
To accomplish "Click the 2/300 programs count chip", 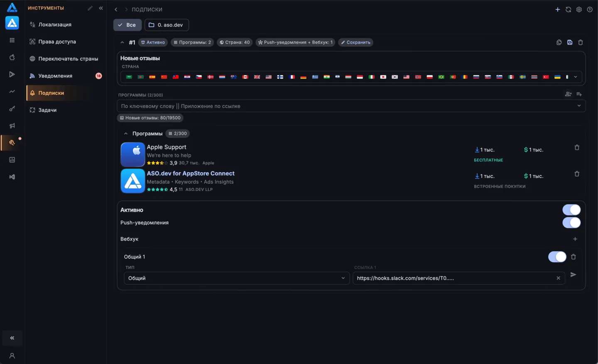I will point(178,134).
